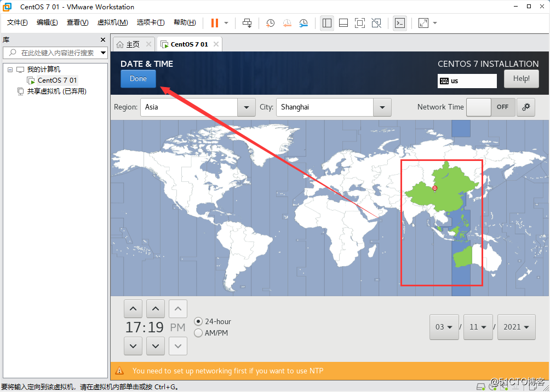Click the stretch guest display icon
Image resolution: width=550 pixels, height=392 pixels.
click(x=423, y=23)
